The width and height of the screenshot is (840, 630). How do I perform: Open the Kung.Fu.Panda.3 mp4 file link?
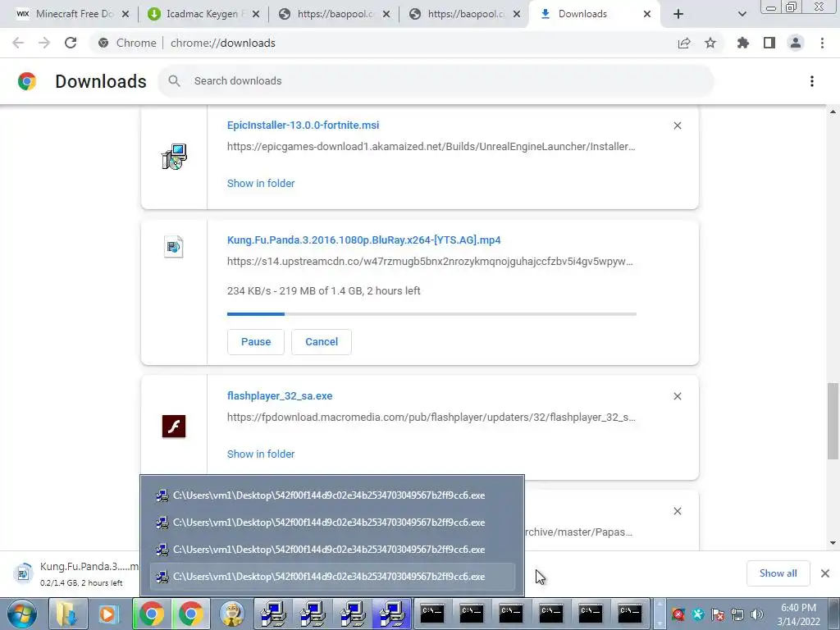(x=363, y=240)
